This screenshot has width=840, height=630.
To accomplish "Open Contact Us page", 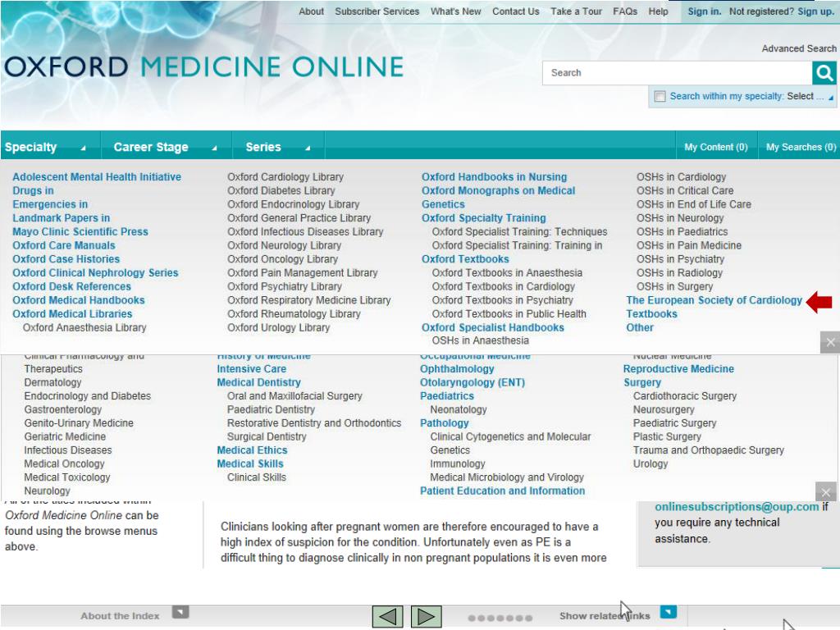I will coord(516,11).
